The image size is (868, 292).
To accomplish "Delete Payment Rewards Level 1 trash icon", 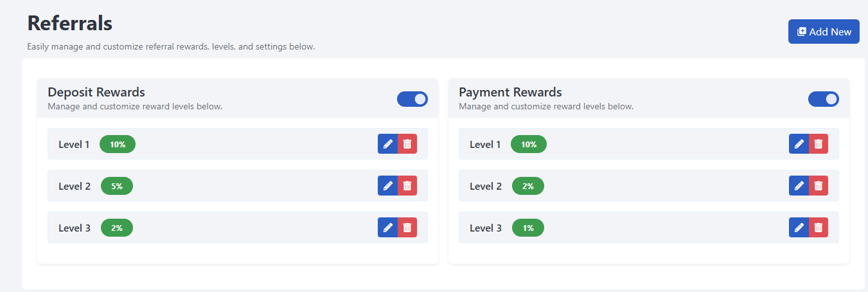I will pyautogui.click(x=819, y=144).
